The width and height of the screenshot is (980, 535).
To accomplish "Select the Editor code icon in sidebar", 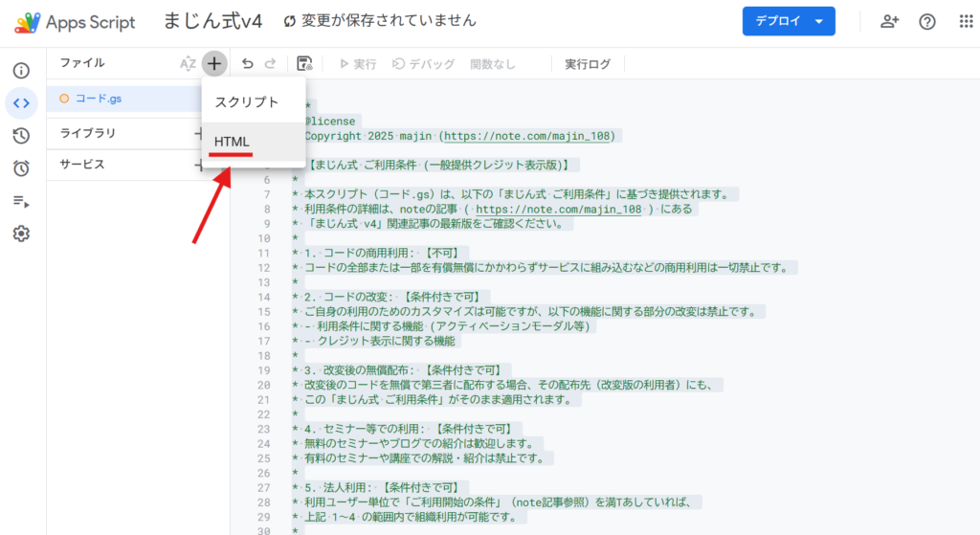I will tap(21, 103).
